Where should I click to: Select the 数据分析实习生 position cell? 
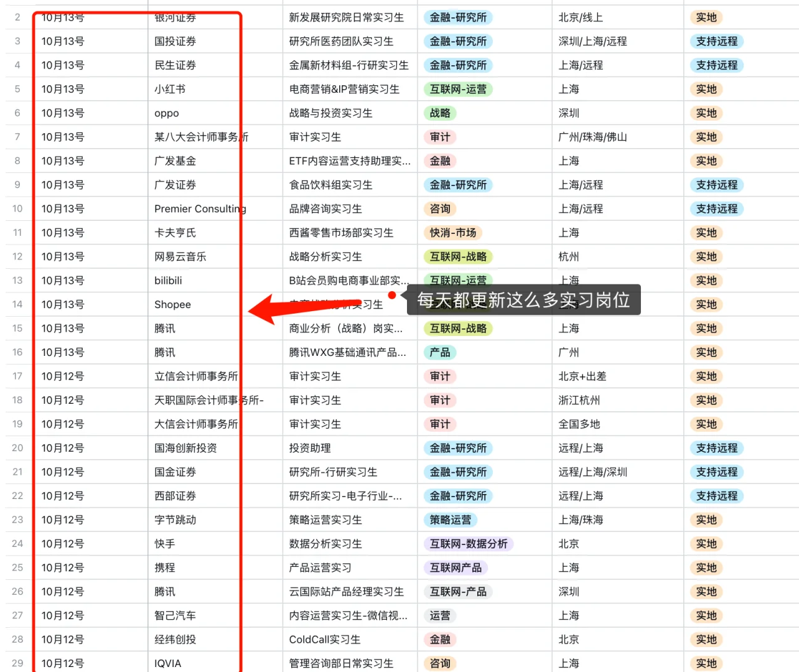coord(350,544)
